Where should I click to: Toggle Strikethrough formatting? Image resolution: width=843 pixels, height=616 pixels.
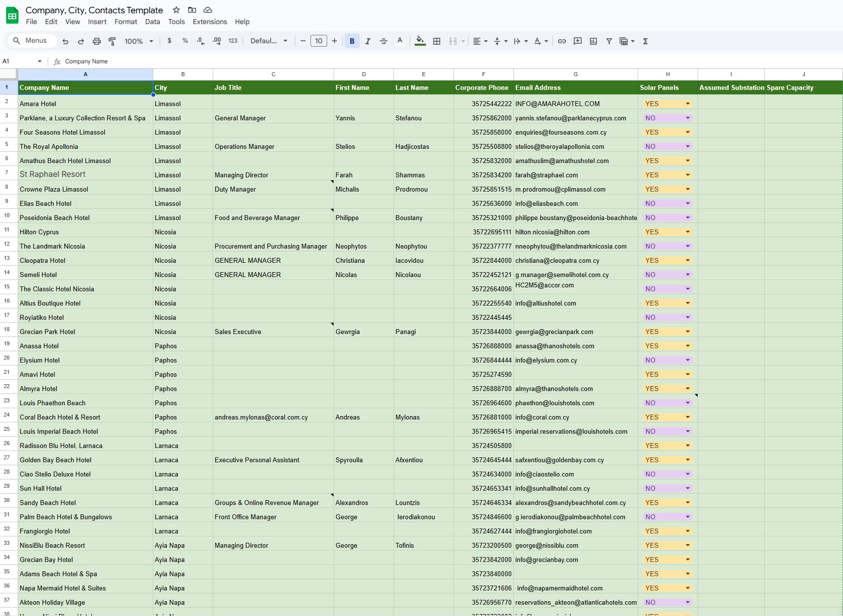click(384, 41)
